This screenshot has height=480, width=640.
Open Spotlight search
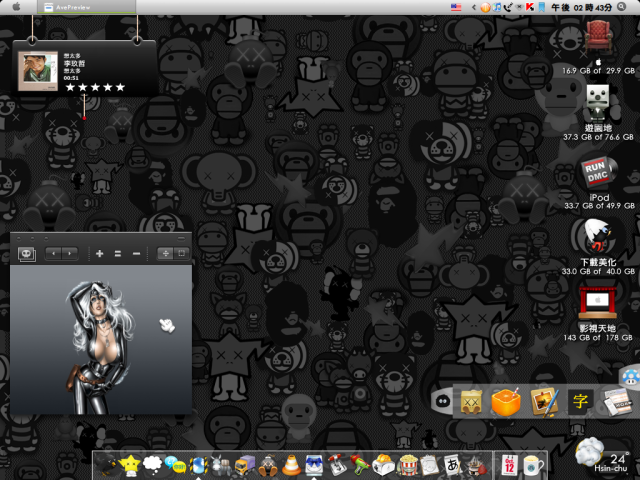(622, 7)
